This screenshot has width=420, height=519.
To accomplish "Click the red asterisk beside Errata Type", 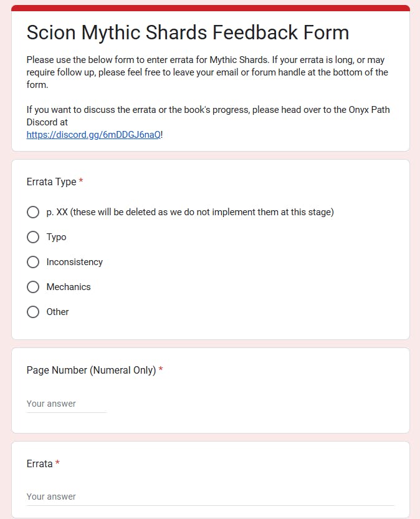I will tap(81, 182).
